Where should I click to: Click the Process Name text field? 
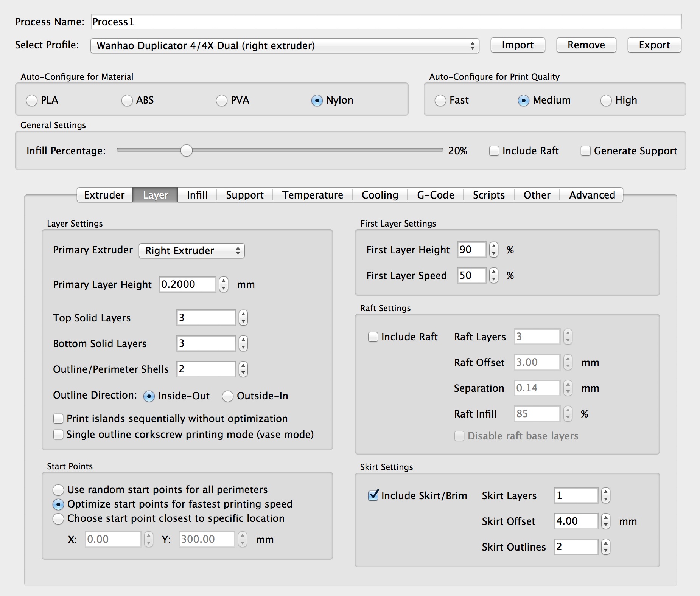386,22
